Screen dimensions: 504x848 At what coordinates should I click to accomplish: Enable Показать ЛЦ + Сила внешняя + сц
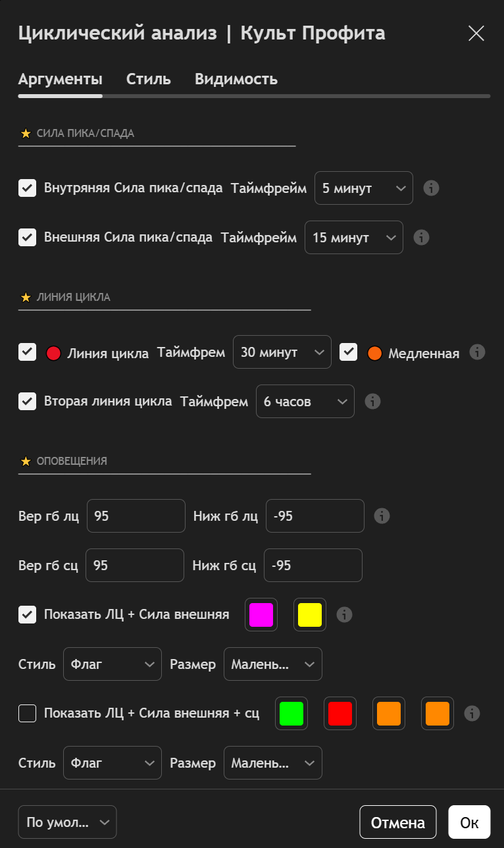tap(27, 713)
